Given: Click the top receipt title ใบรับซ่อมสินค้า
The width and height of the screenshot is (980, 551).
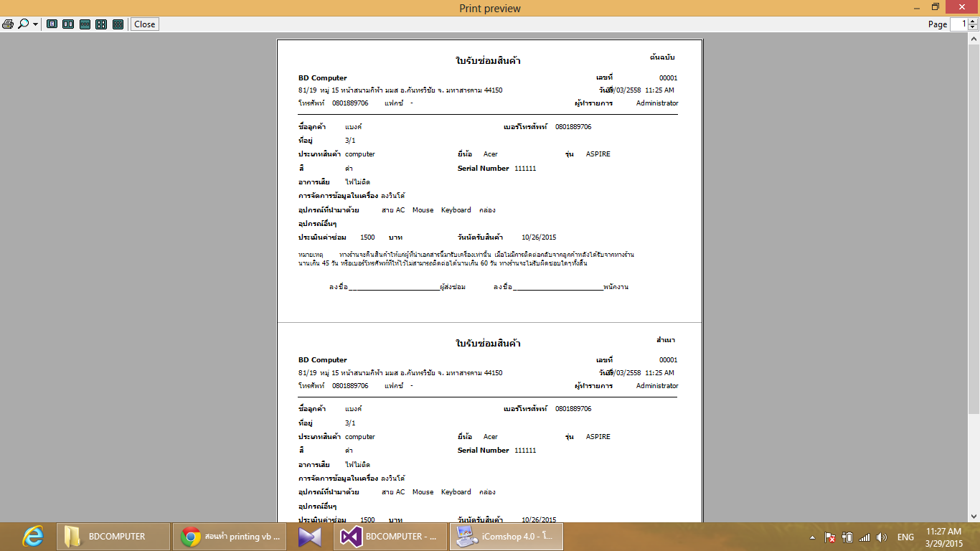Looking at the screenshot, I should 488,61.
